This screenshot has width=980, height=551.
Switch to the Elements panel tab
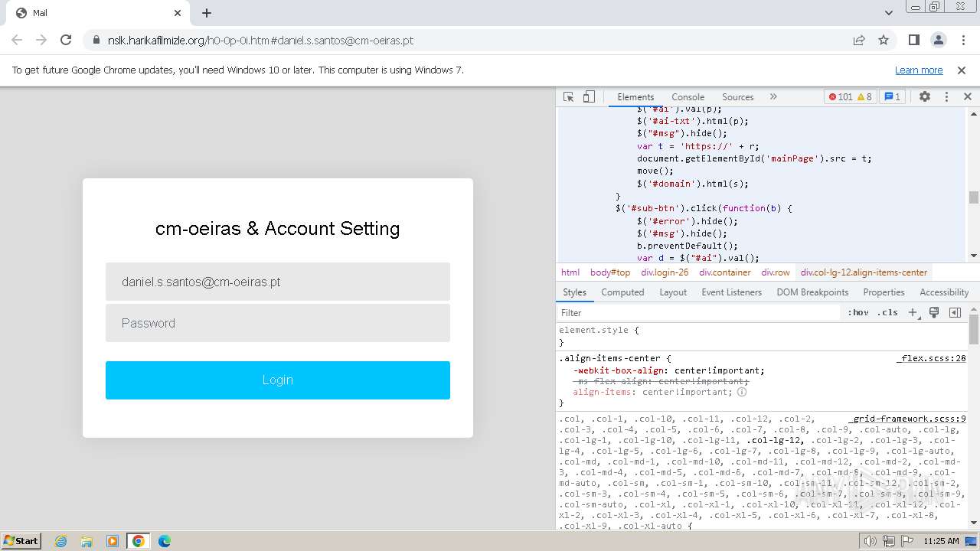click(x=635, y=96)
